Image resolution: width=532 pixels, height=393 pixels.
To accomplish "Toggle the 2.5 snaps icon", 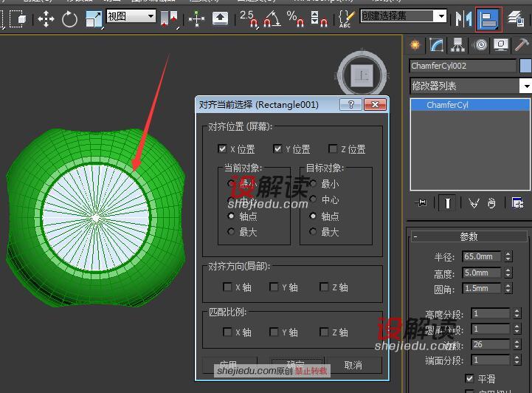I will click(x=249, y=19).
